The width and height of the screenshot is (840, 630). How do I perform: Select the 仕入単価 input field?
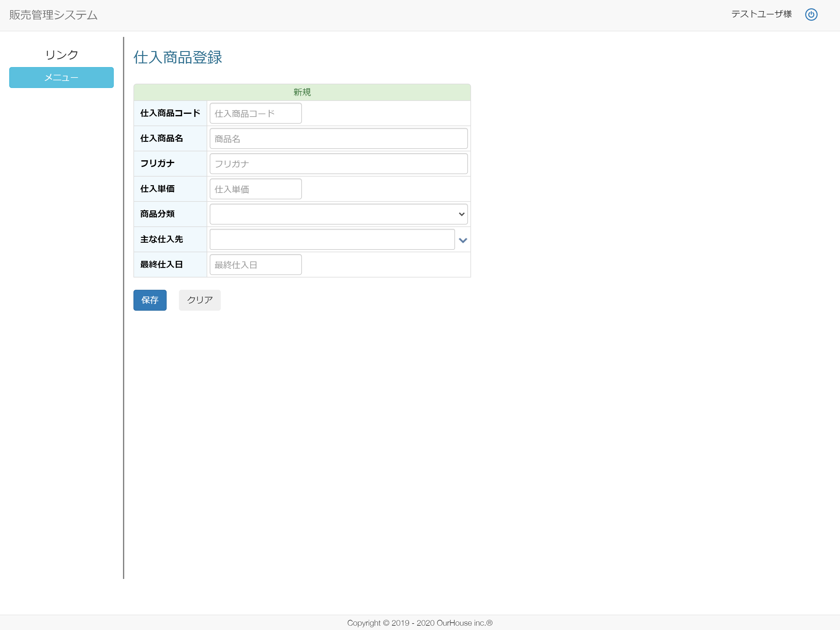255,189
